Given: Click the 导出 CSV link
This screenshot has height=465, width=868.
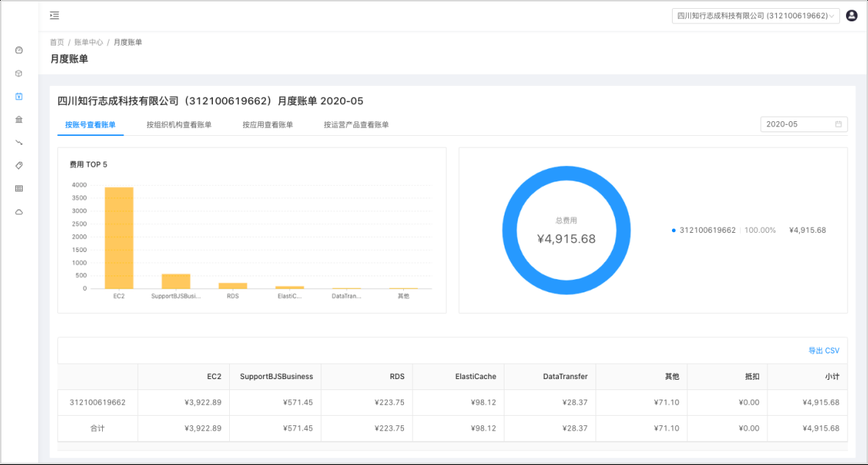Looking at the screenshot, I should coord(824,350).
